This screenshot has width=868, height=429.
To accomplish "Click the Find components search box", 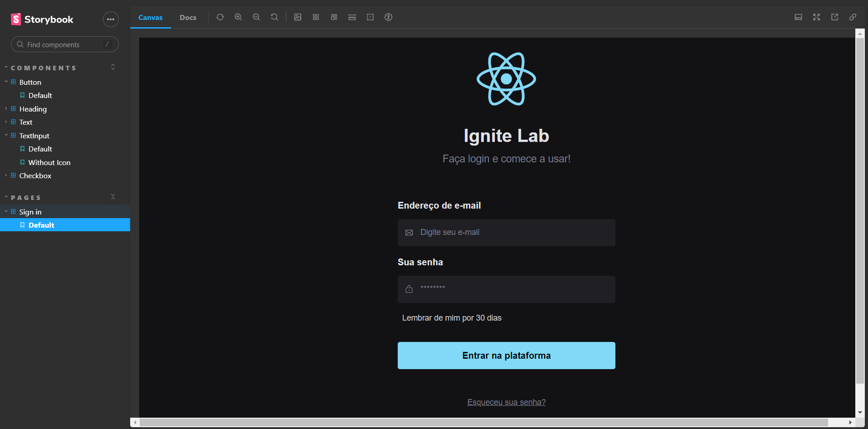I will [x=65, y=44].
